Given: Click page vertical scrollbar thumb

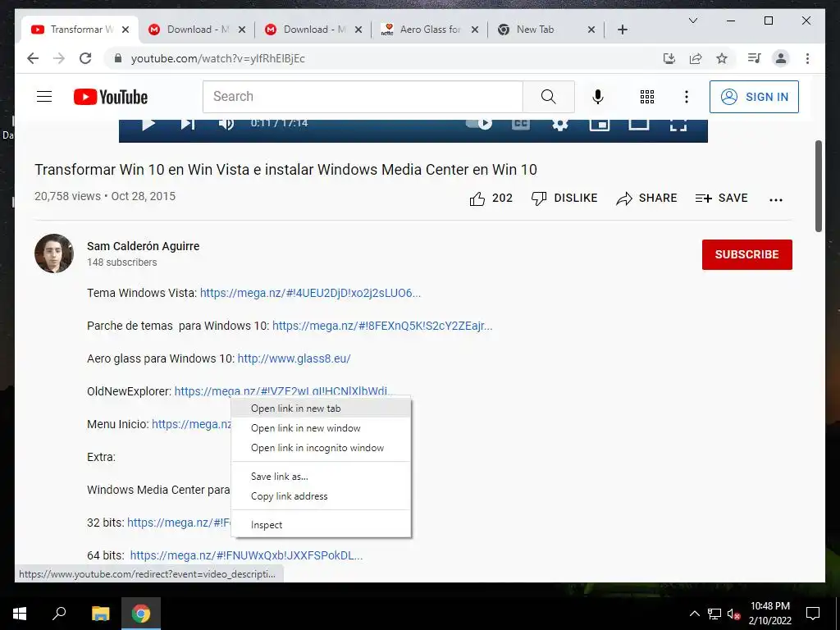Looking at the screenshot, I should pyautogui.click(x=819, y=186).
